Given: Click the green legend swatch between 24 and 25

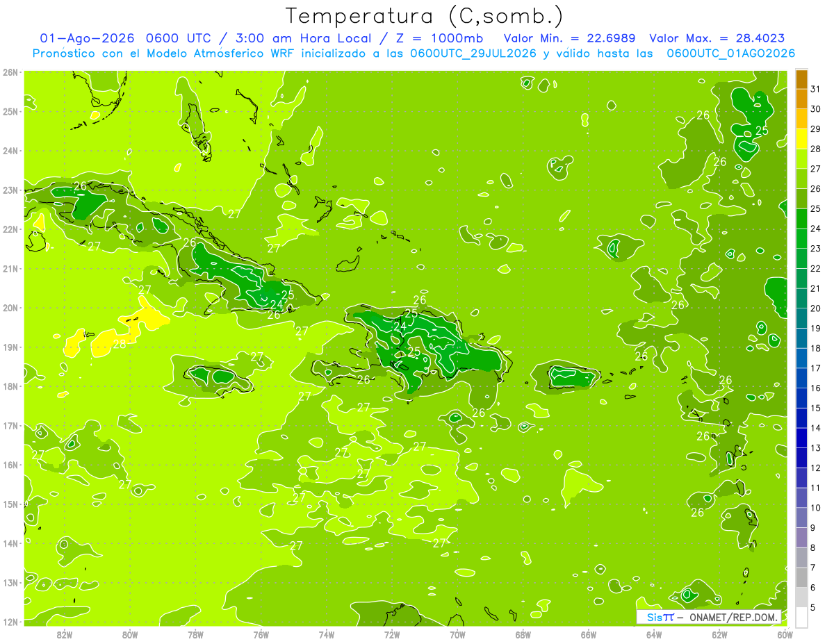Looking at the screenshot, I should tap(801, 218).
